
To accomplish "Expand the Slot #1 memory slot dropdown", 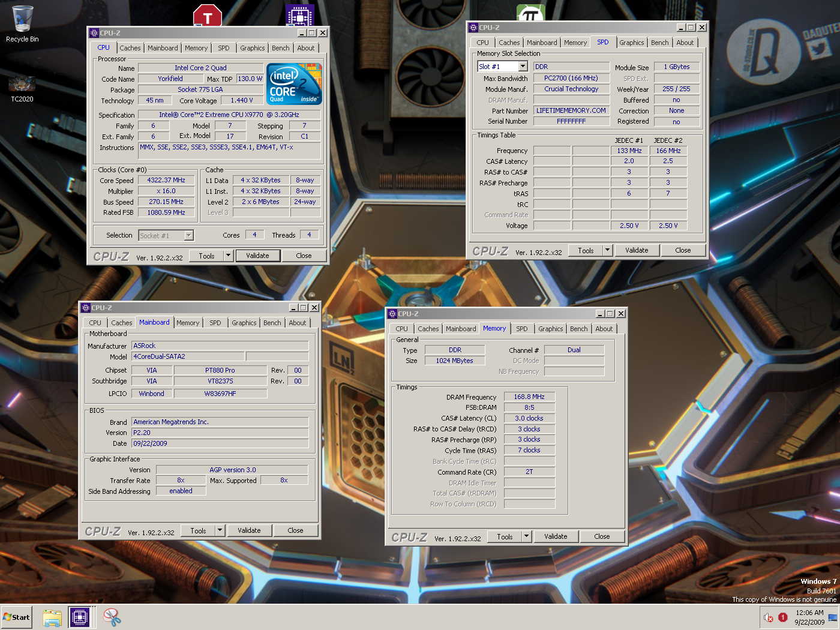I will (x=523, y=67).
